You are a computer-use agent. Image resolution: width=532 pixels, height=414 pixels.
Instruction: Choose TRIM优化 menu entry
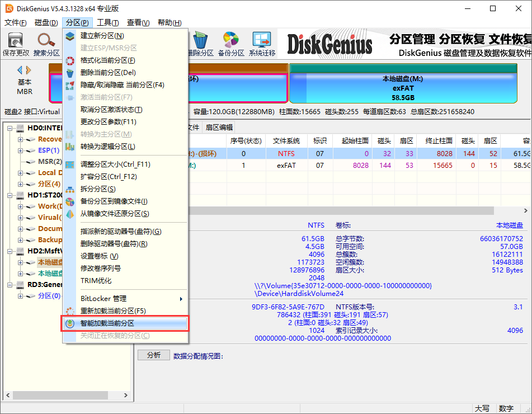(125, 281)
